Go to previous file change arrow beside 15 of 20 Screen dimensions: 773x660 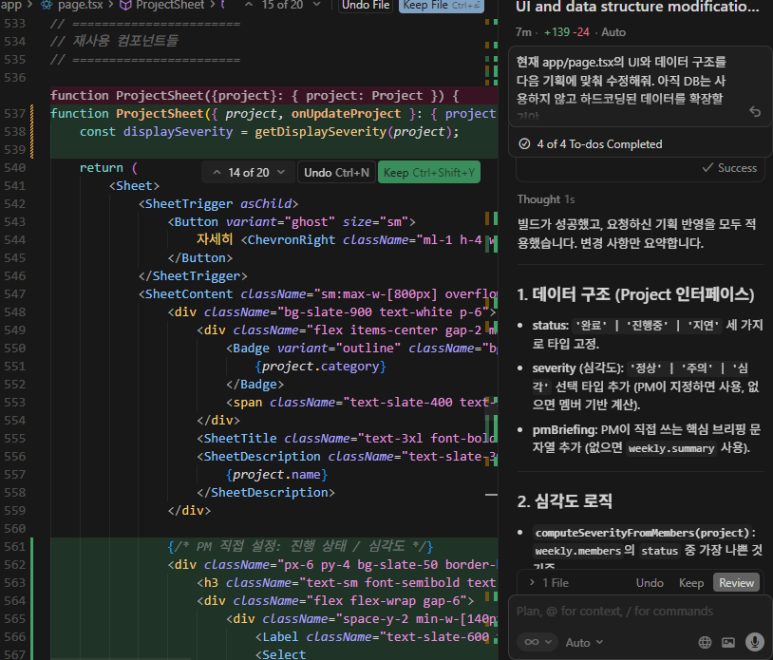coord(249,5)
